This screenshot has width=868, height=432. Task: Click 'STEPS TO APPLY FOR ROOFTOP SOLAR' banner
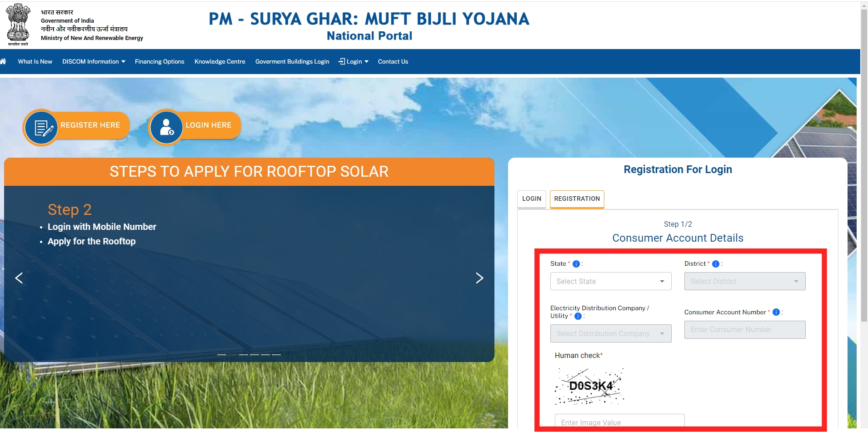(249, 172)
